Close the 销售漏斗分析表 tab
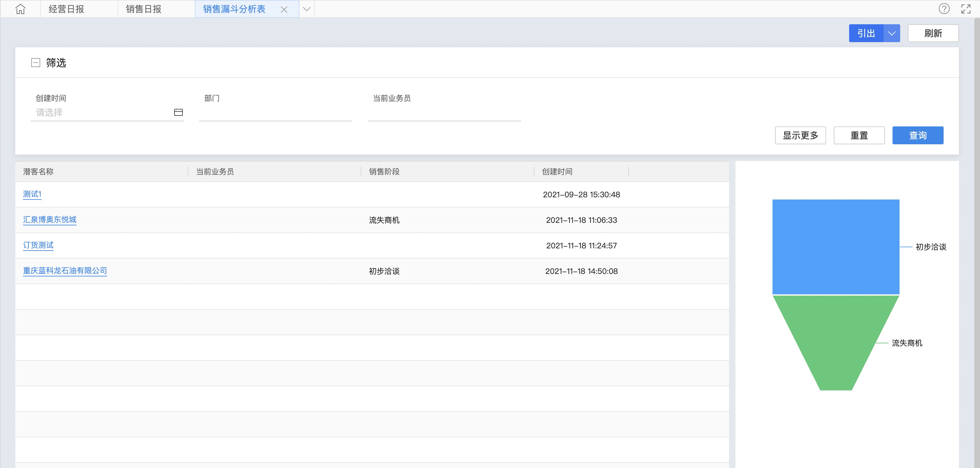Image resolution: width=980 pixels, height=468 pixels. click(284, 10)
